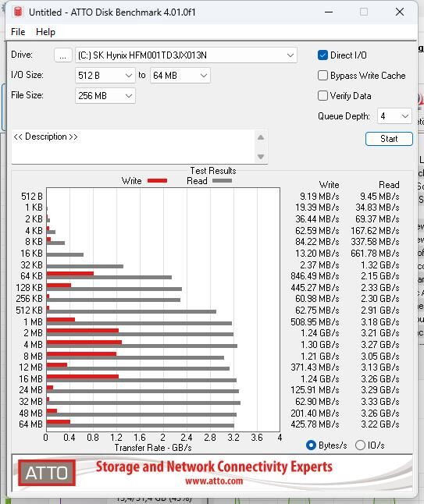Image resolution: width=424 pixels, height=504 pixels.
Task: Browse for a drive with the ellipsis button
Action: 62,55
